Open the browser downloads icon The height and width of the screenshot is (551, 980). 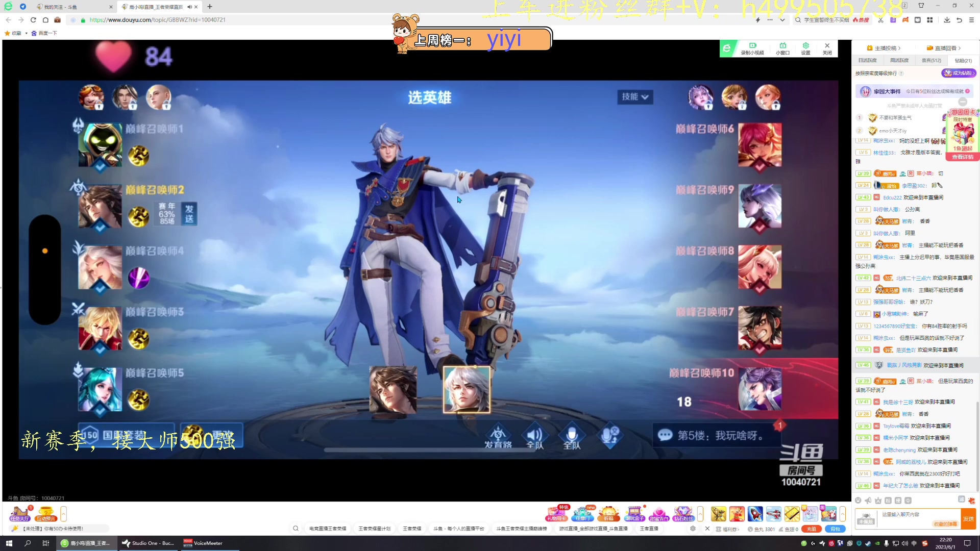click(x=947, y=20)
